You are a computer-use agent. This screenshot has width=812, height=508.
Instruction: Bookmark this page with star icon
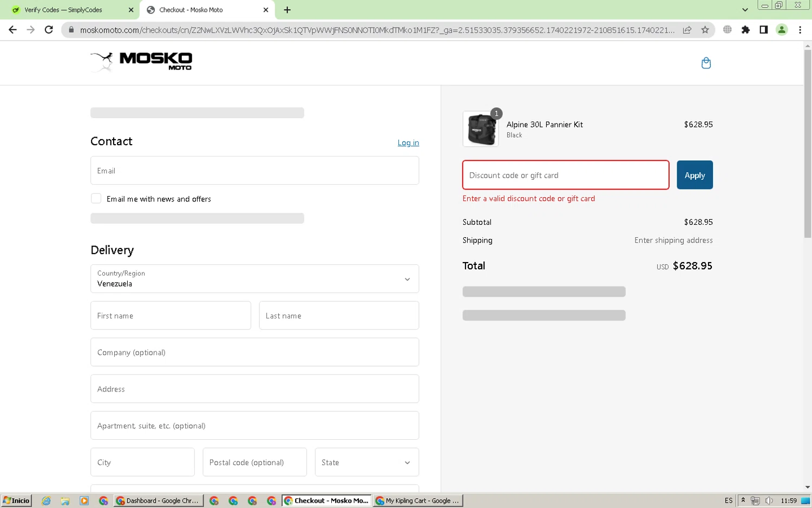tap(705, 30)
